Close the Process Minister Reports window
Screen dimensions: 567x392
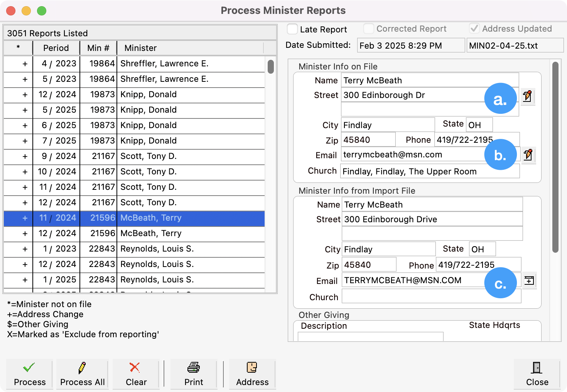tap(537, 374)
